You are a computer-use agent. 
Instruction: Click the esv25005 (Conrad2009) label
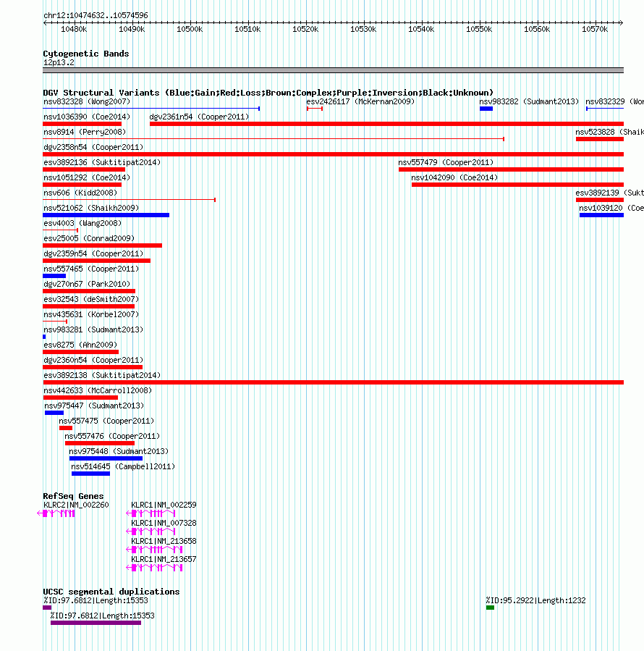[89, 239]
